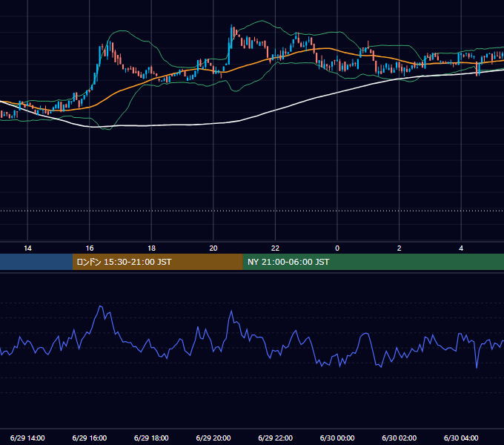Select the 18 hour axis label
This screenshot has width=504, height=445.
(x=151, y=248)
